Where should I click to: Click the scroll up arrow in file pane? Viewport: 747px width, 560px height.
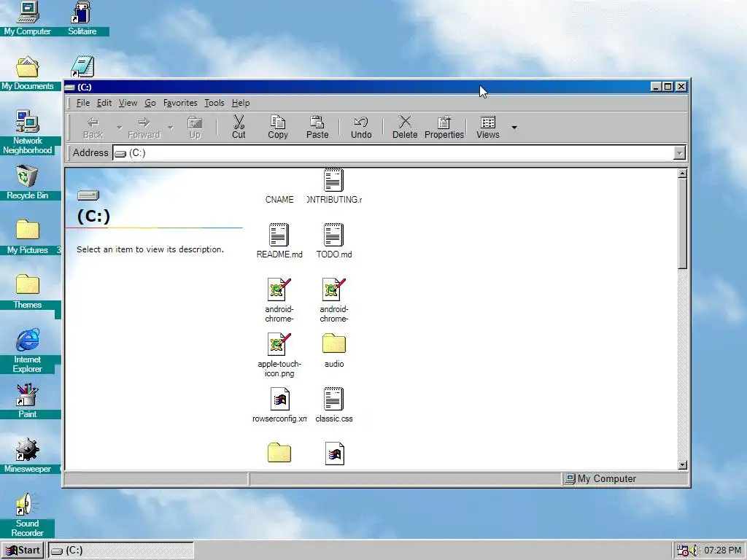tap(682, 174)
